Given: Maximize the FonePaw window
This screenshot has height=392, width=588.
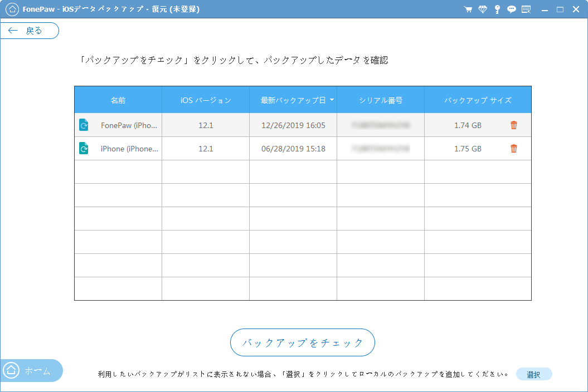Looking at the screenshot, I should [x=560, y=9].
